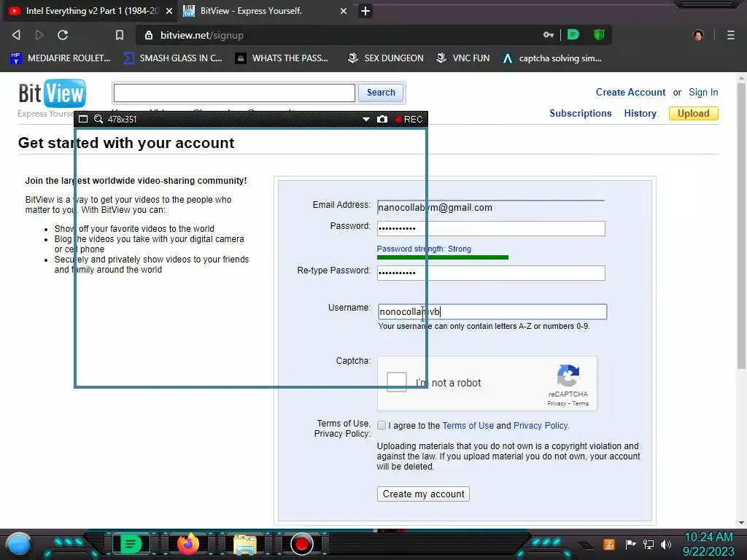This screenshot has width=747, height=560.
Task: Switch to the Intel Everything v2 tab
Action: point(90,11)
